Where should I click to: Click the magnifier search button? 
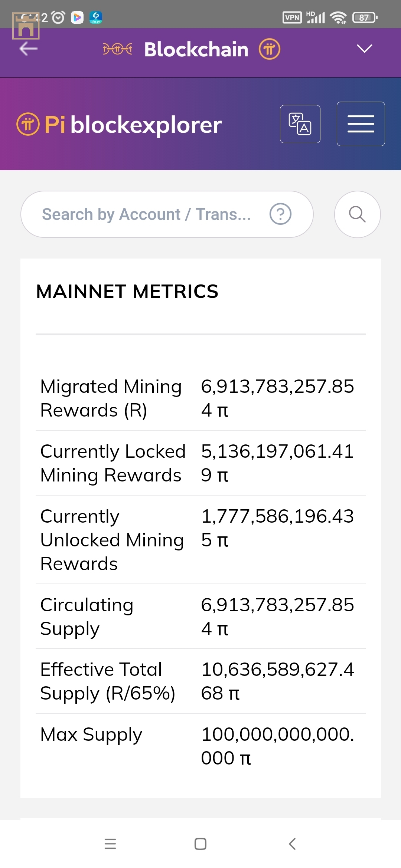(358, 214)
